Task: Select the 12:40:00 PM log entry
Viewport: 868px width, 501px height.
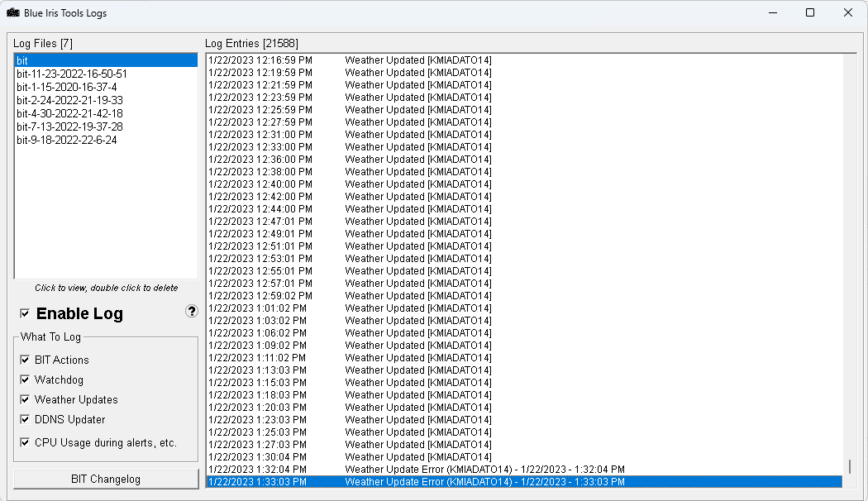Action: [x=524, y=184]
